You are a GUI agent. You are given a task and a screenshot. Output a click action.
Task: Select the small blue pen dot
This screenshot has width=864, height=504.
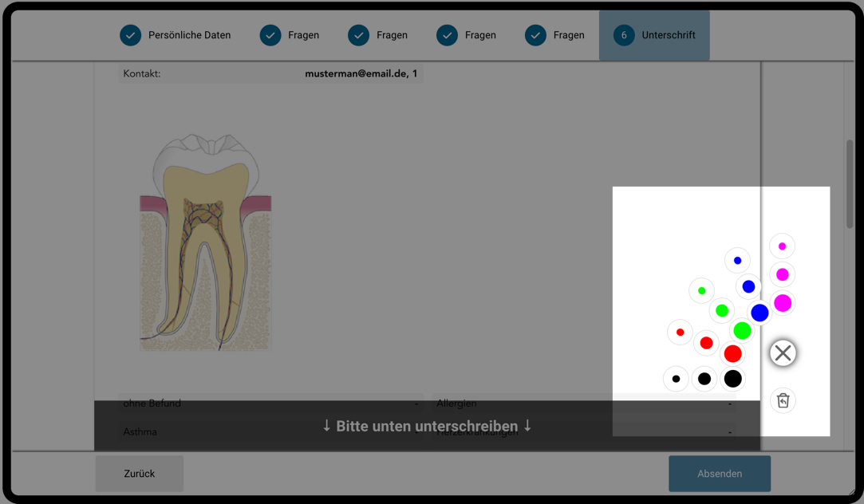[737, 261]
